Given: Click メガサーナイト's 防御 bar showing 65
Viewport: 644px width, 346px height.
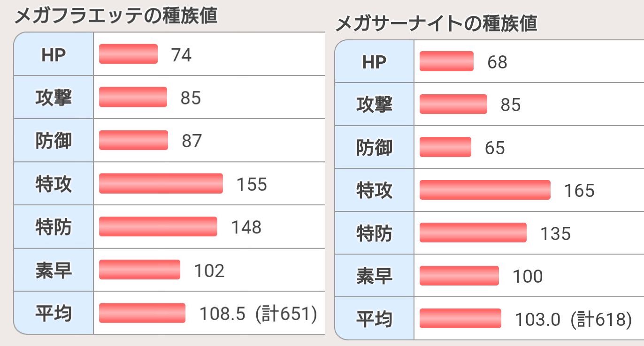Looking at the screenshot, I should click(x=445, y=147).
